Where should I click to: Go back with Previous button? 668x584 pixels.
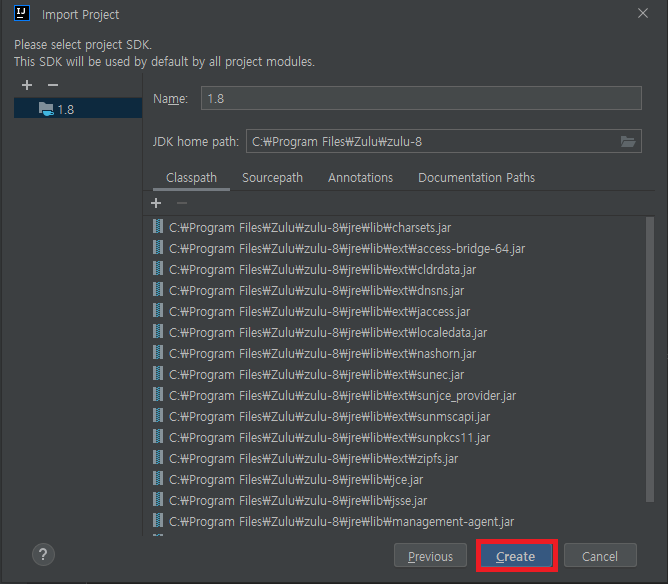(430, 555)
